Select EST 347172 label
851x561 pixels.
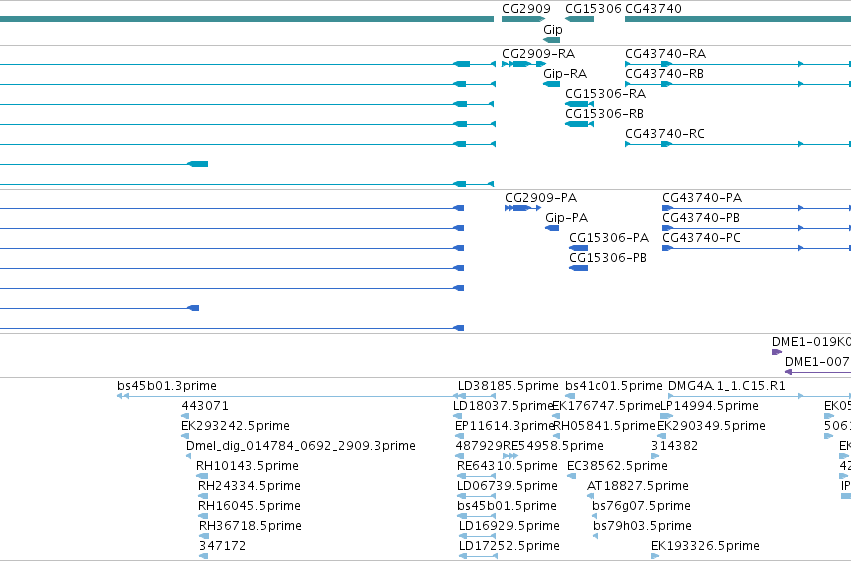click(223, 546)
